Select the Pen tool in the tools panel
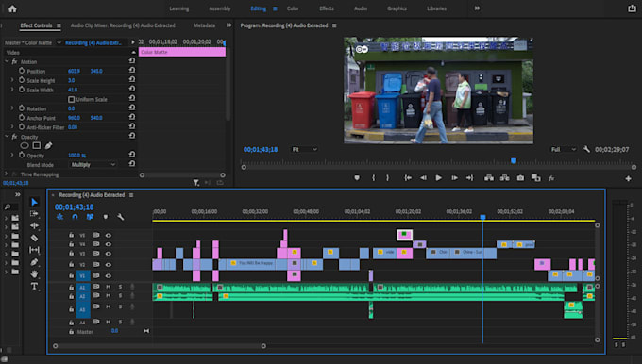The image size is (642, 364). point(34,262)
